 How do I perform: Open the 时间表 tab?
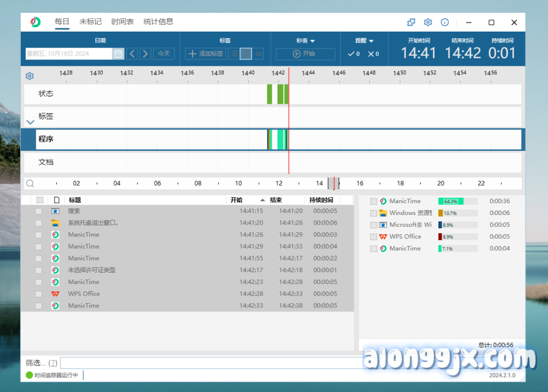[122, 22]
